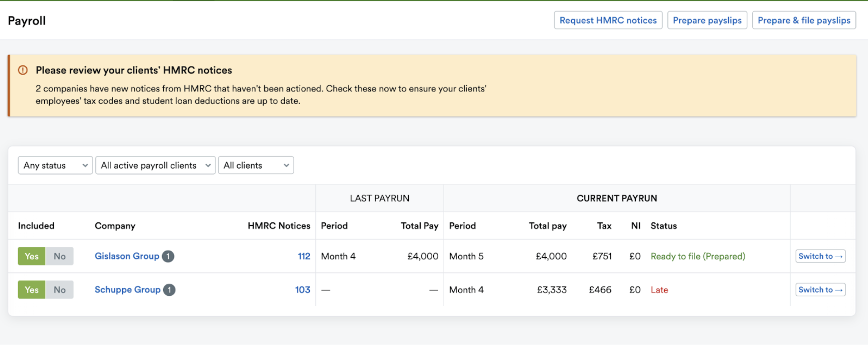This screenshot has height=345, width=868.
Task: Click Switch to button for Schuppe Group
Action: click(820, 290)
